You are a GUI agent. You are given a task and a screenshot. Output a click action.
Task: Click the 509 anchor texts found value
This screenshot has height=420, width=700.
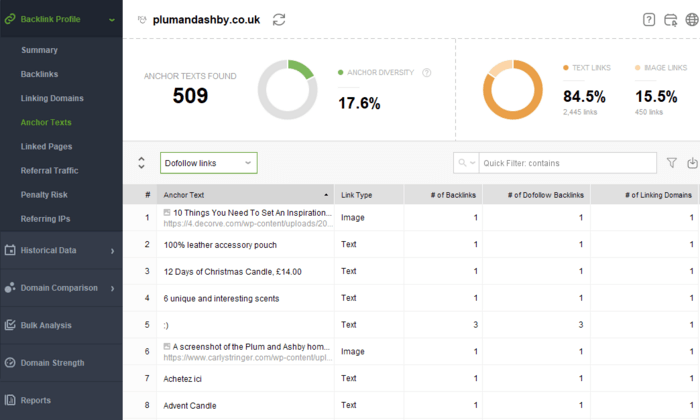tap(190, 96)
